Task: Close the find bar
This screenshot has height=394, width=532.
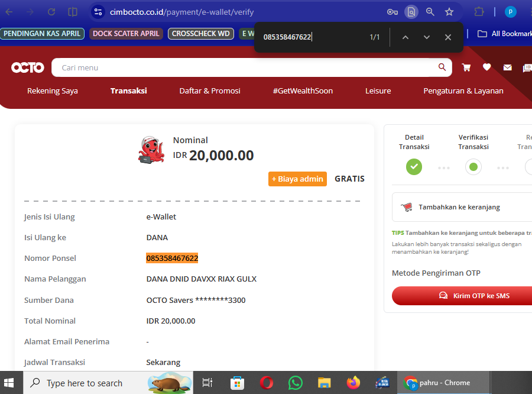Action: click(x=448, y=37)
